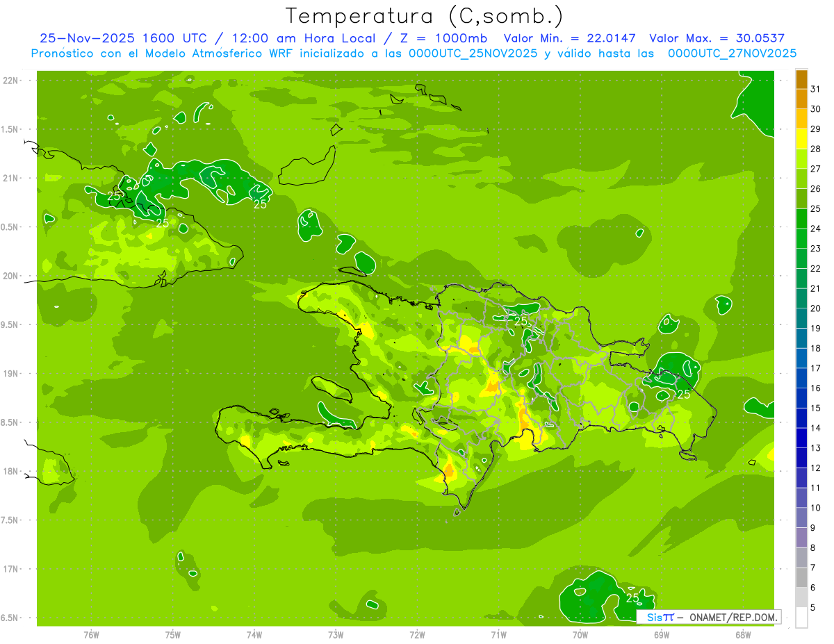Click the '73W' longitude axis label
Screen dimensions: 834x644
coord(336,635)
